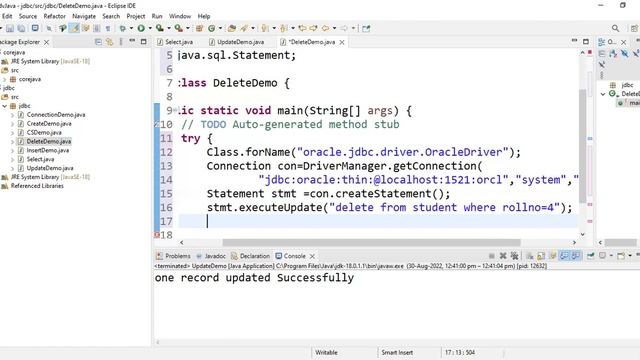The image size is (640, 360).
Task: Toggle Pin Console icon
Action: pos(591,256)
